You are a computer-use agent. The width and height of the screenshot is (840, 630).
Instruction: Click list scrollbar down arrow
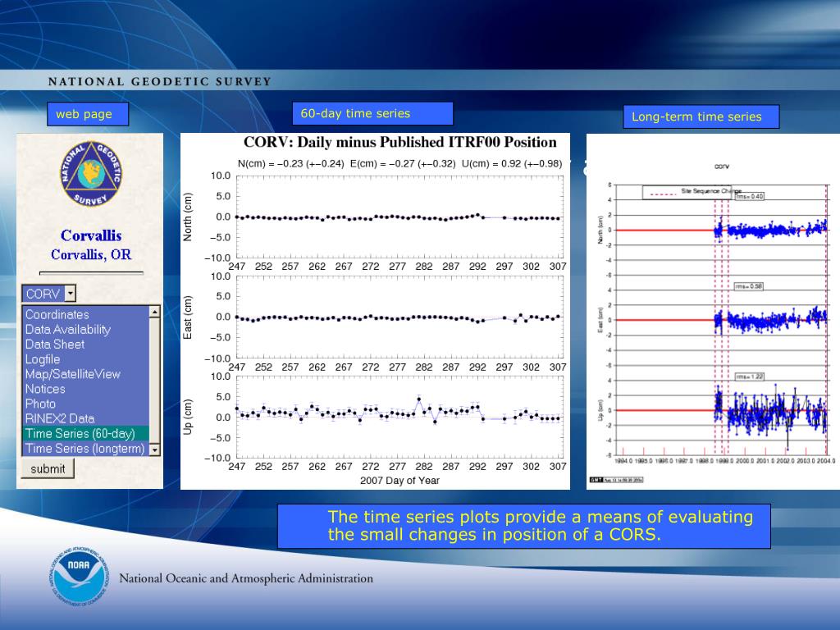point(155,450)
